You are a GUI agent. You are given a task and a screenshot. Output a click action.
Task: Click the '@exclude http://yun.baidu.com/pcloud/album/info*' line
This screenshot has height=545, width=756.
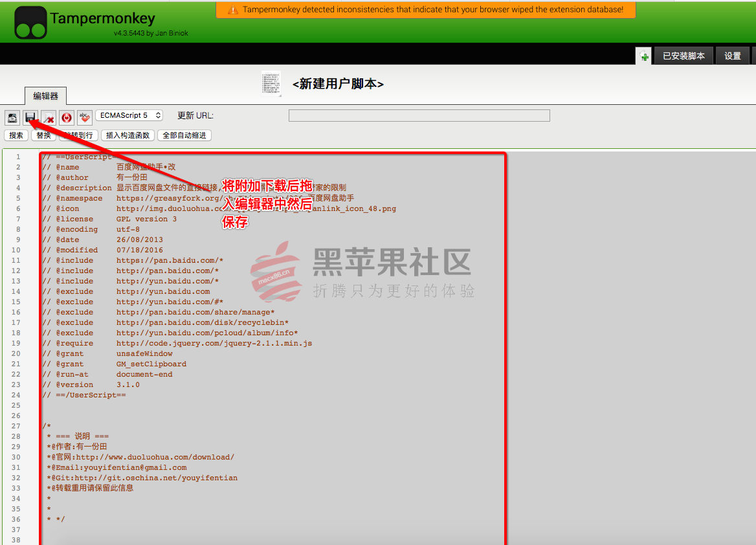point(170,333)
